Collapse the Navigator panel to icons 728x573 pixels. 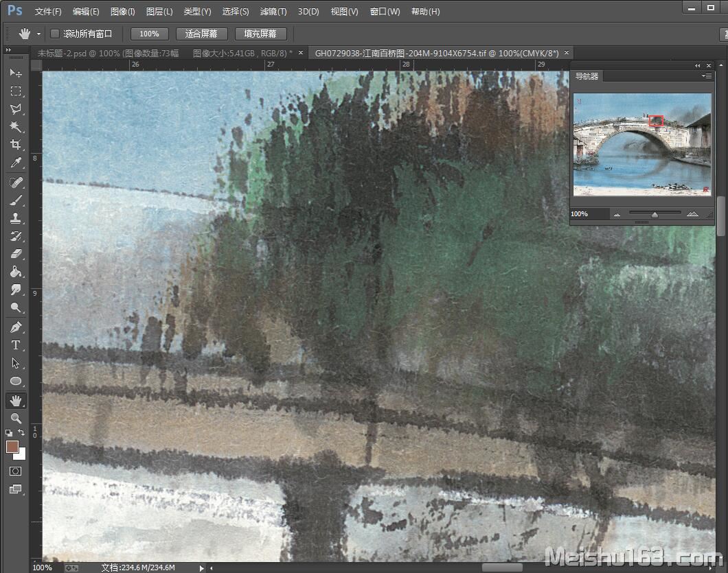tap(697, 65)
